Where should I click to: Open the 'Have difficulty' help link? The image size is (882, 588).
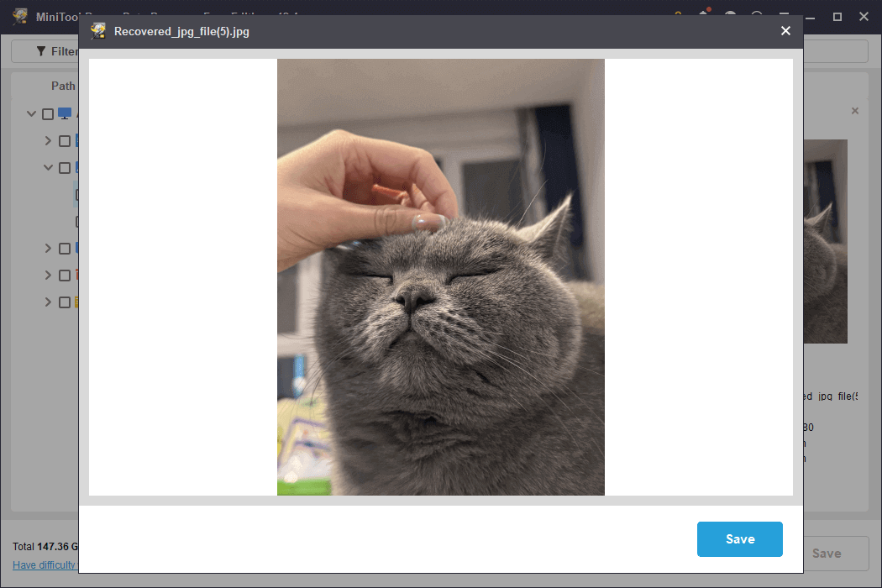(x=45, y=565)
